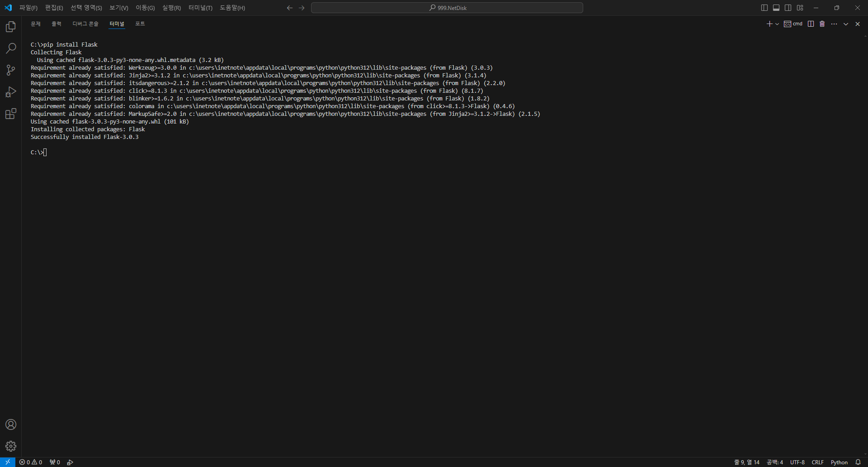Select language mode Python in status bar

(x=839, y=462)
